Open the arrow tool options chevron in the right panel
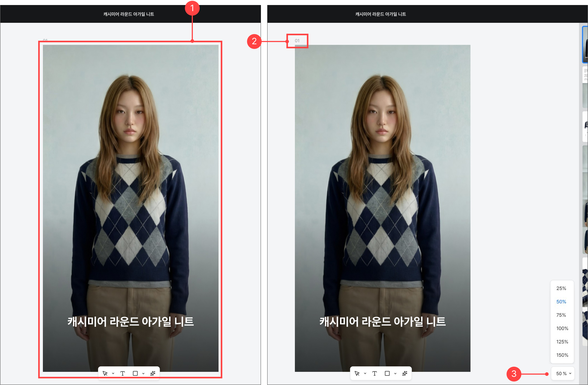The image size is (588, 385). 365,373
